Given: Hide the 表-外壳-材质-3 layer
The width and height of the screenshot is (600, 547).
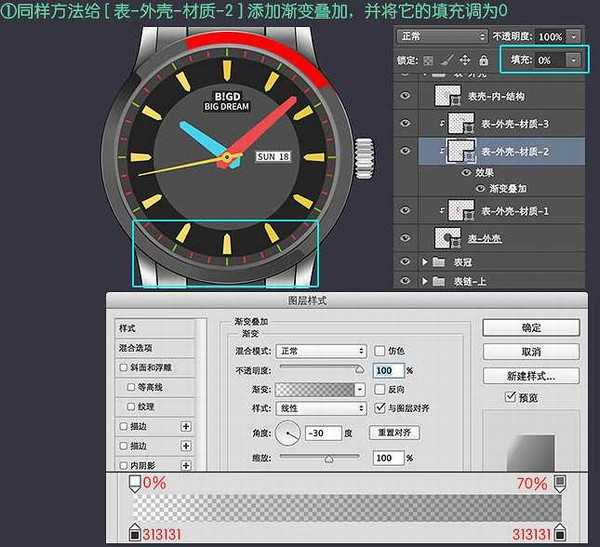Looking at the screenshot, I should click(x=406, y=123).
